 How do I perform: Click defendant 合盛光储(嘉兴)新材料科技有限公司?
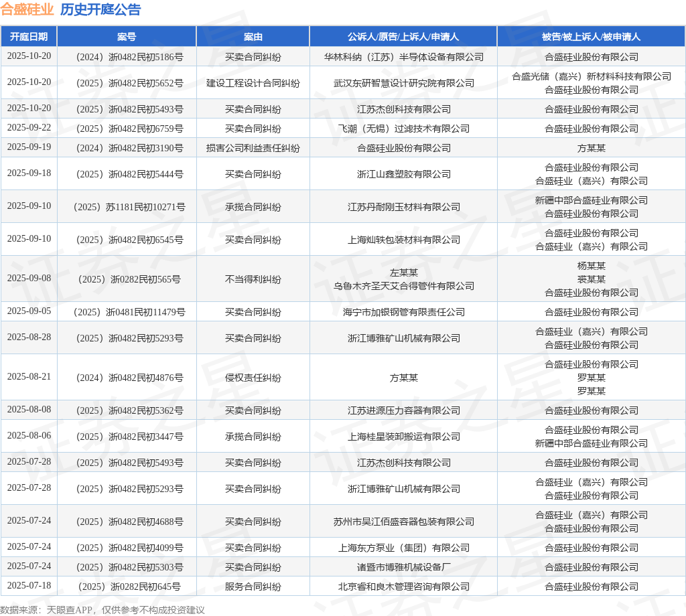click(591, 76)
